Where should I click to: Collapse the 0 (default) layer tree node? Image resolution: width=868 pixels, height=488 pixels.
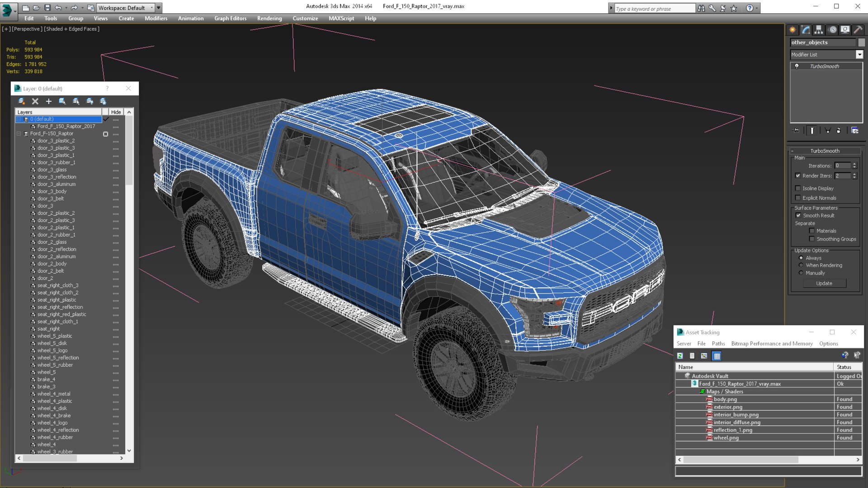19,119
